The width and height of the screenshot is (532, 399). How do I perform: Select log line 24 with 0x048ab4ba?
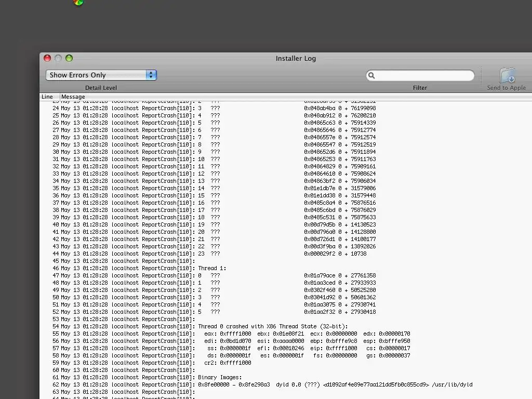[286, 108]
